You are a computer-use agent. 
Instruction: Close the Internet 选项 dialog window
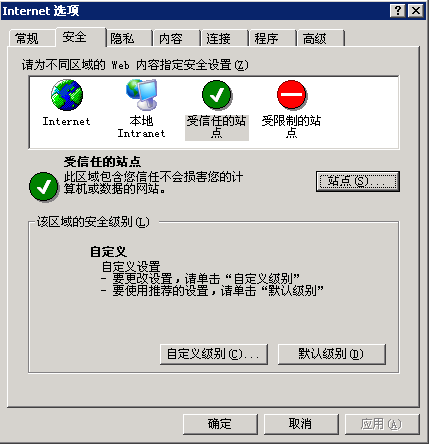(416, 11)
